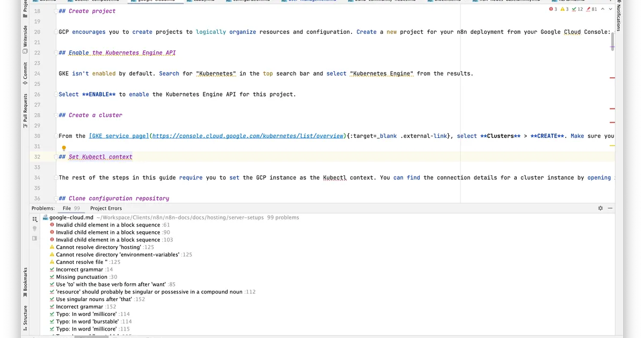Select 'Incorrect grammar' problem at line 14
644x338 pixels.
[x=81, y=270]
